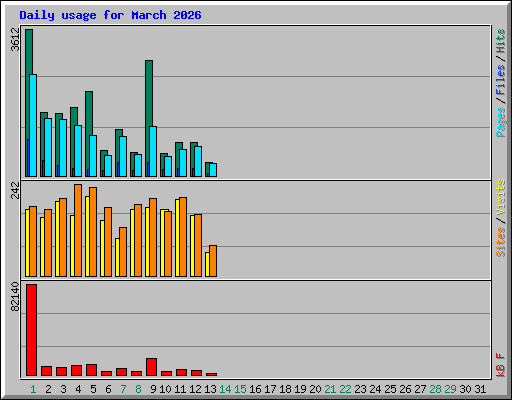This screenshot has width=512, height=400.
Task: Click day label 3 on the x-axis
Action: 63,389
